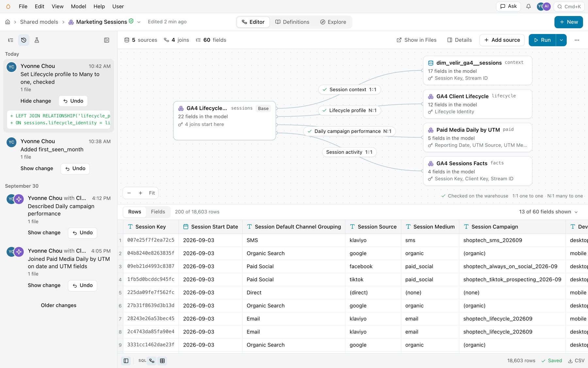Select the Session context 1:1 join
Viewport: 588px width, 368px height.
(x=349, y=90)
